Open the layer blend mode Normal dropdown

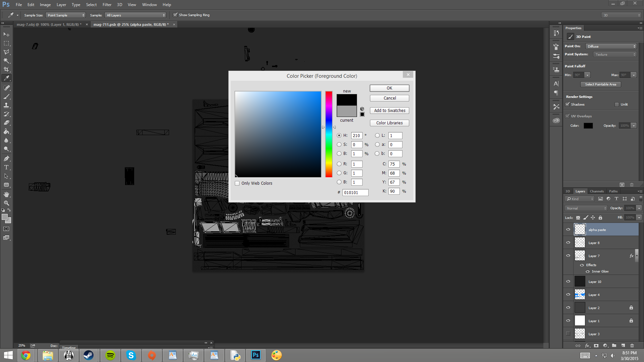pos(586,208)
